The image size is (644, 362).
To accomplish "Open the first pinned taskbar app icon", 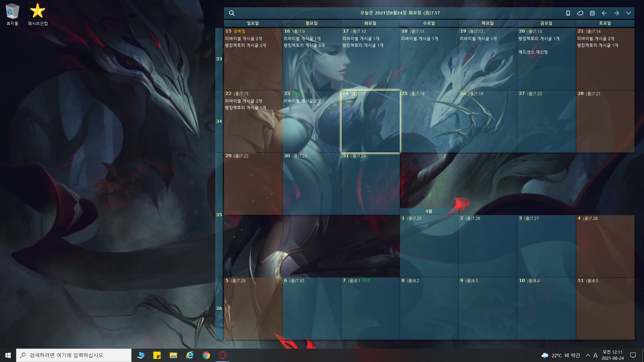I will coord(141,355).
